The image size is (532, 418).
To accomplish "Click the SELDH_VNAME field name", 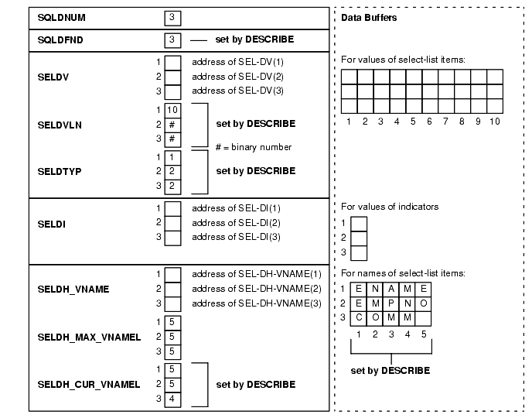I will click(73, 290).
